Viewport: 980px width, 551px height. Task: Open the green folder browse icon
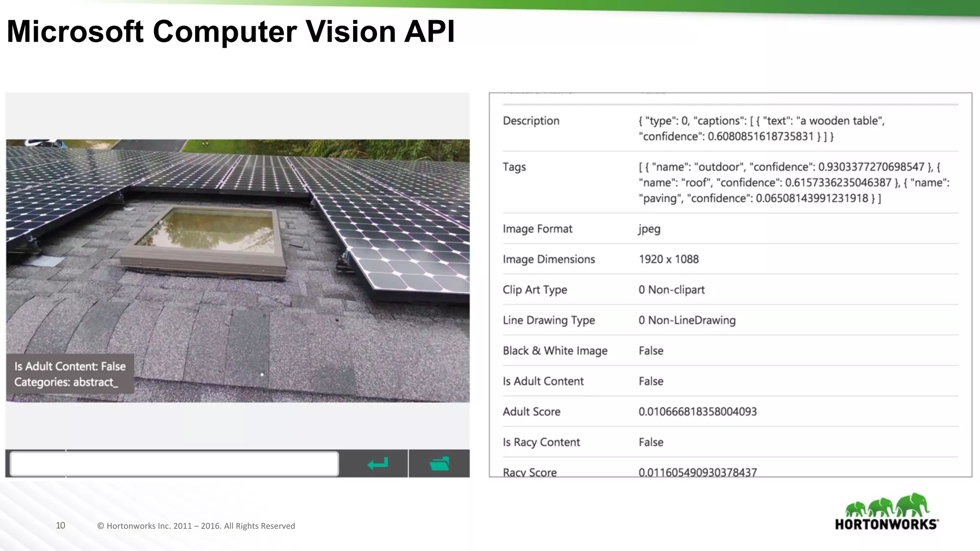[439, 463]
